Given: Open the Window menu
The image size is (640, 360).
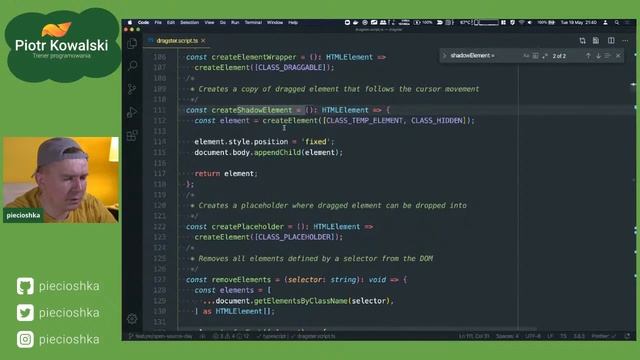Looking at the screenshot, I should click(275, 22).
